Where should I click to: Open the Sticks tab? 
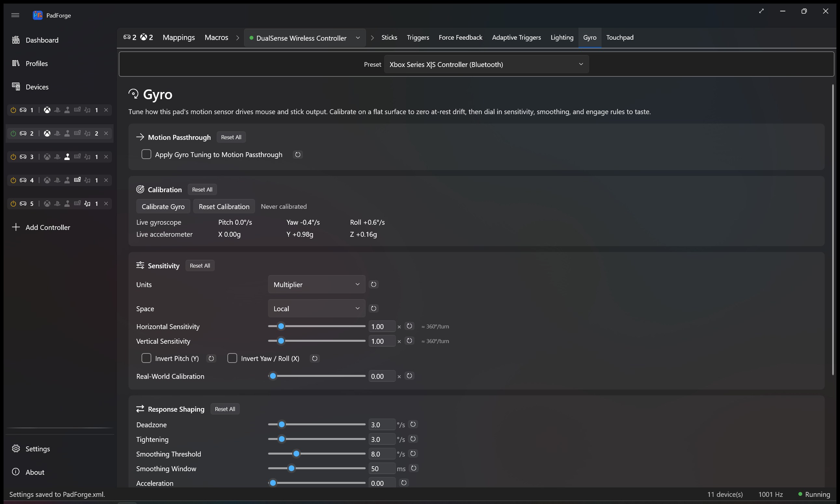tap(389, 37)
